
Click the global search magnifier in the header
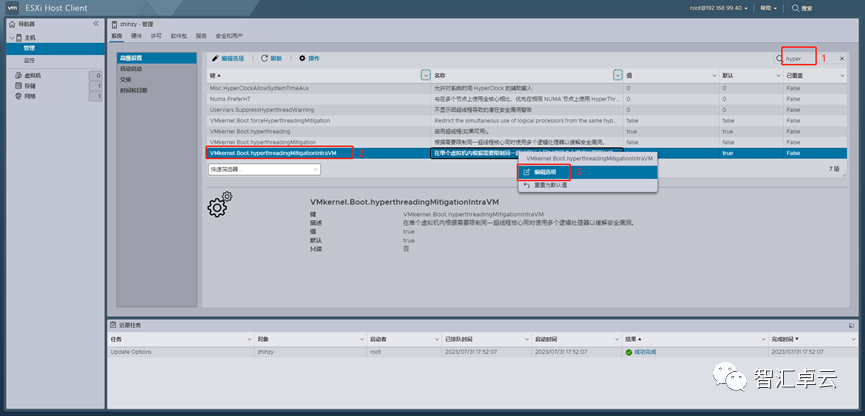click(x=795, y=8)
